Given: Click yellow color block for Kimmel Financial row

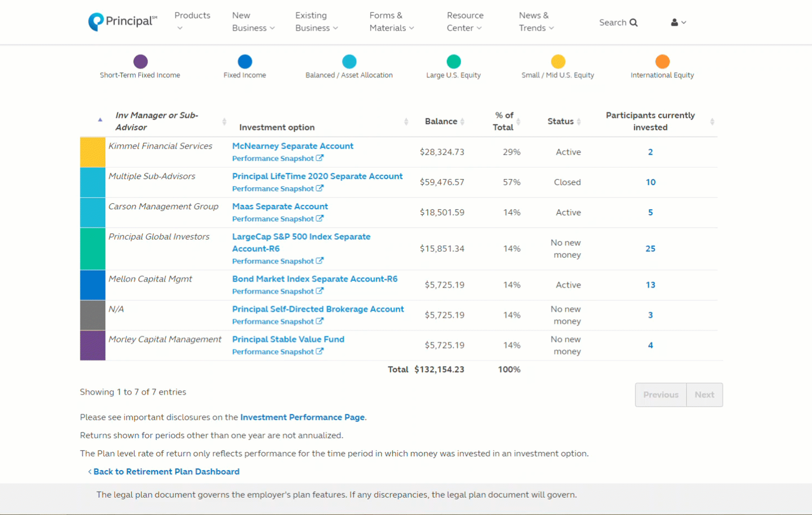Looking at the screenshot, I should click(93, 152).
